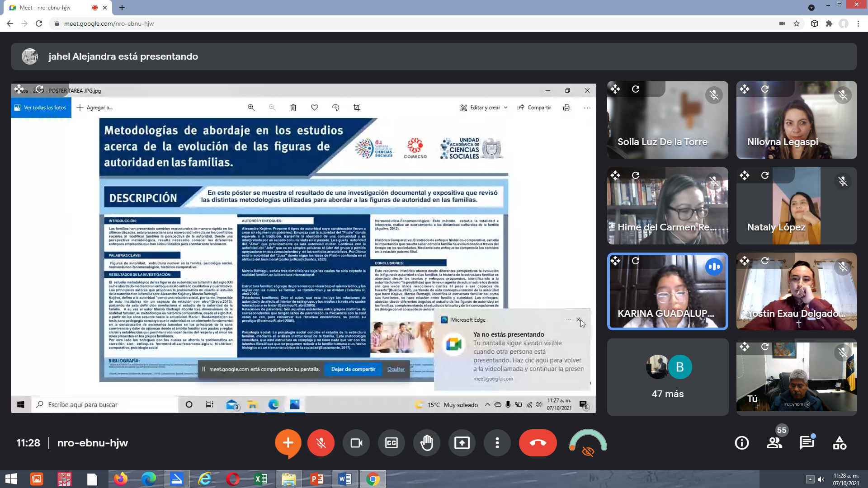This screenshot has height=488, width=868.
Task: Open the 47 más participants tile
Action: [x=668, y=377]
